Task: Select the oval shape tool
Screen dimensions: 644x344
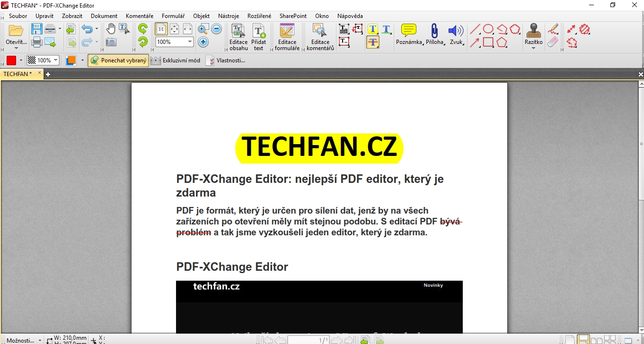Action: point(488,29)
